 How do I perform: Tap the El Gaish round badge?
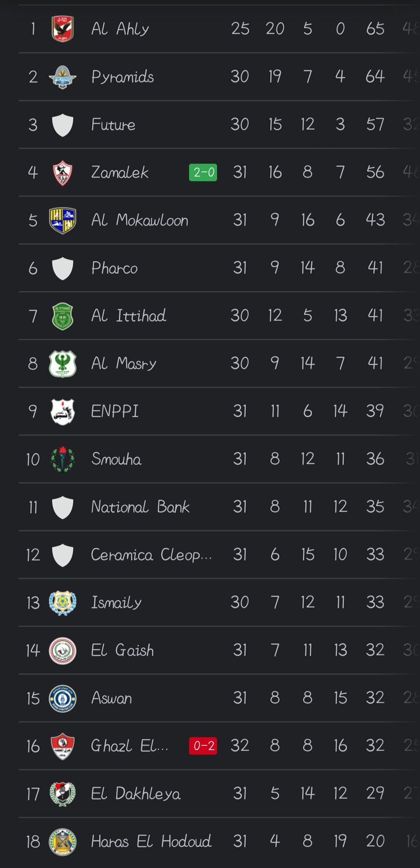[x=63, y=651]
